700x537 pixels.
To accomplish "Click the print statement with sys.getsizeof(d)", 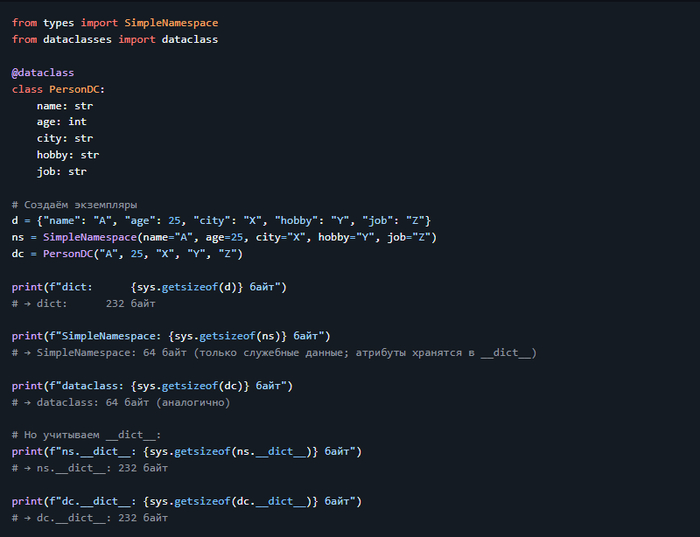I will point(149,287).
